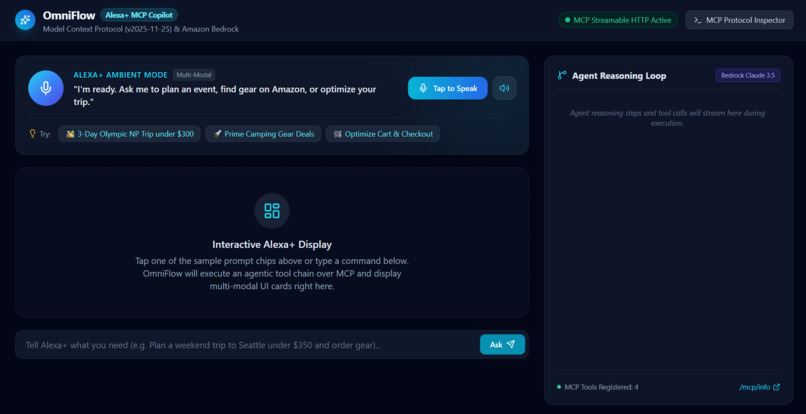Viewport: 806px width, 414px height.
Task: Open the MCP Protocol Inspector
Action: coord(739,20)
